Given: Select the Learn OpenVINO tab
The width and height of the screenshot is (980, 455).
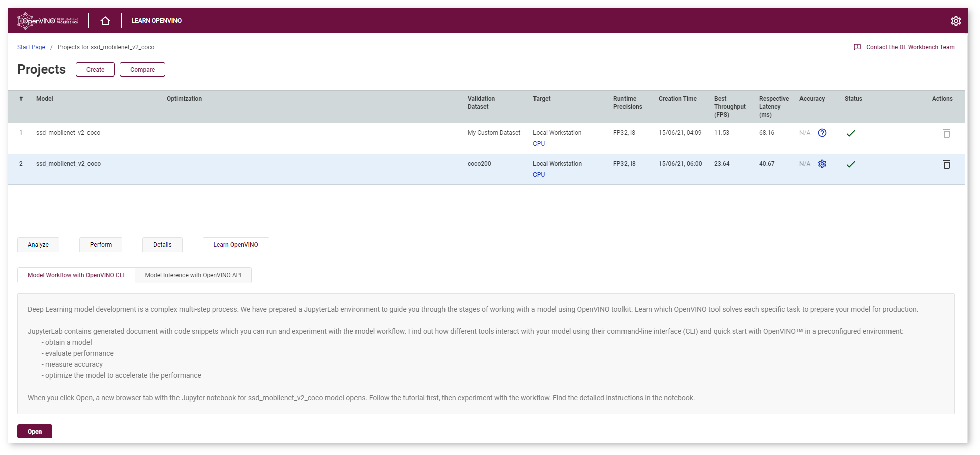Looking at the screenshot, I should pyautogui.click(x=236, y=245).
